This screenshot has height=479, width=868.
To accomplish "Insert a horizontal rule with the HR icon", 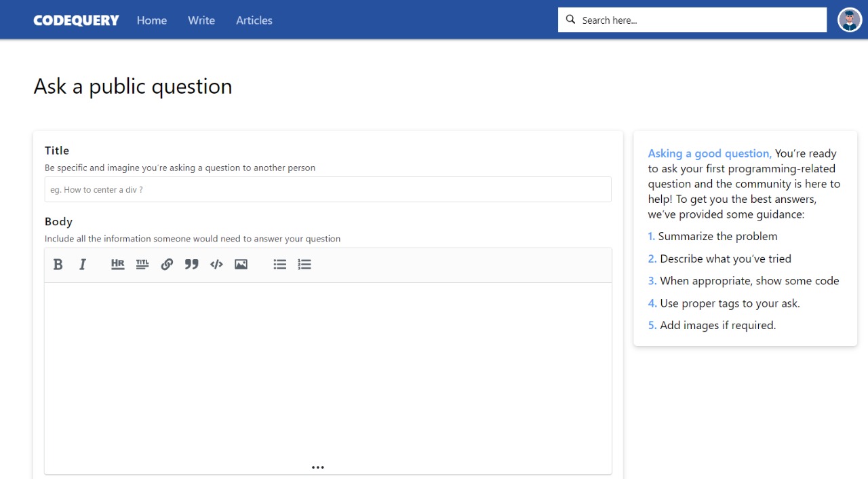I will [117, 265].
